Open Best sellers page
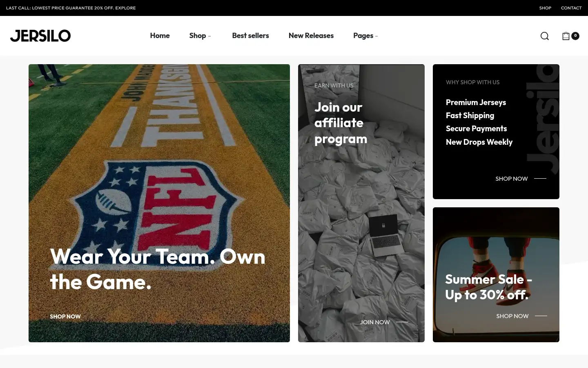This screenshot has width=588, height=368. (250, 36)
